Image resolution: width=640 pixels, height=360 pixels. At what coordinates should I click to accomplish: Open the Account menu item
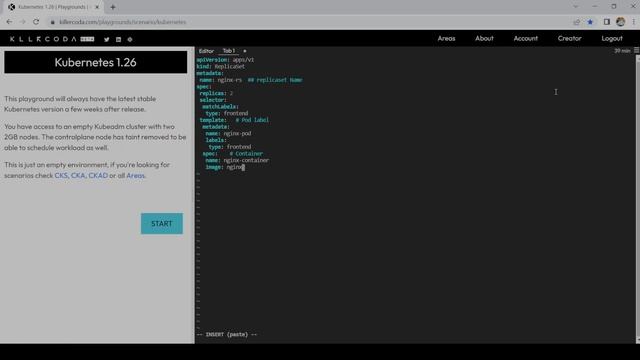tap(526, 38)
